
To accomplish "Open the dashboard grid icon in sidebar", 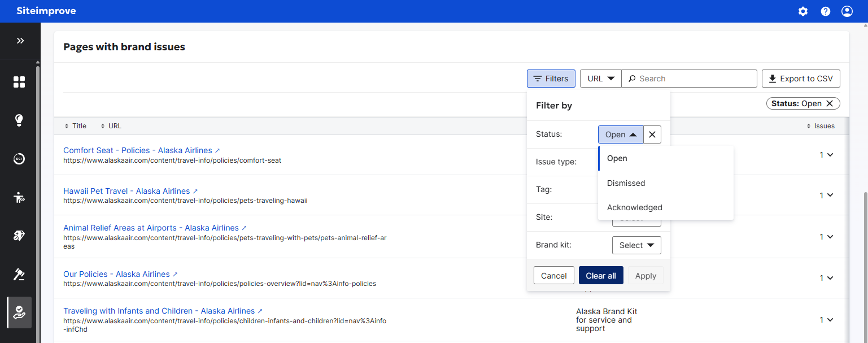I will click(19, 82).
